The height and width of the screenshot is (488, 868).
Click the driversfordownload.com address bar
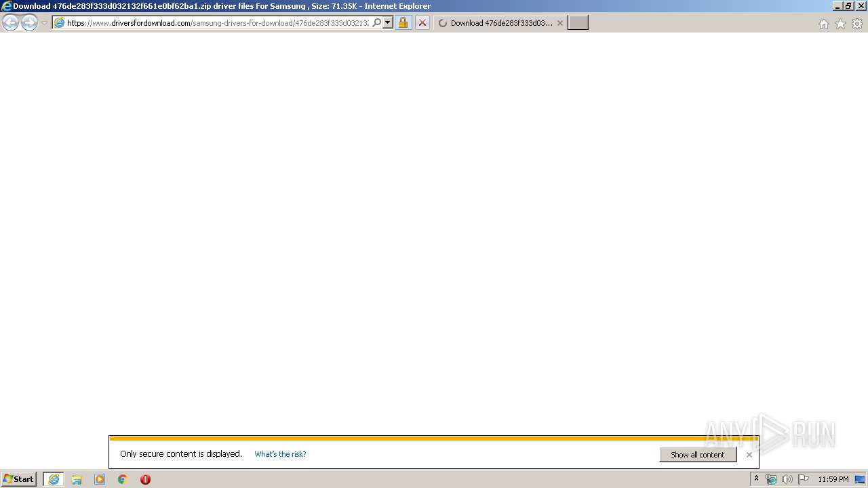pyautogui.click(x=218, y=23)
